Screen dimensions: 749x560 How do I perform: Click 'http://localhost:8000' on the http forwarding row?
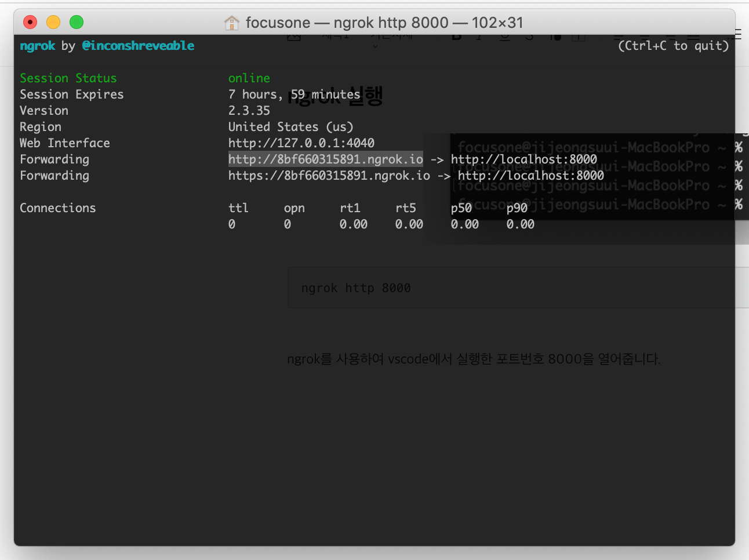[x=524, y=159]
